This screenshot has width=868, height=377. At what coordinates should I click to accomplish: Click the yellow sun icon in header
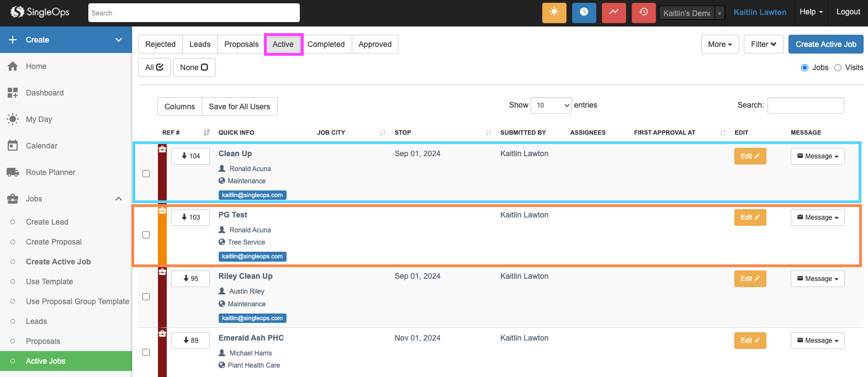click(554, 12)
